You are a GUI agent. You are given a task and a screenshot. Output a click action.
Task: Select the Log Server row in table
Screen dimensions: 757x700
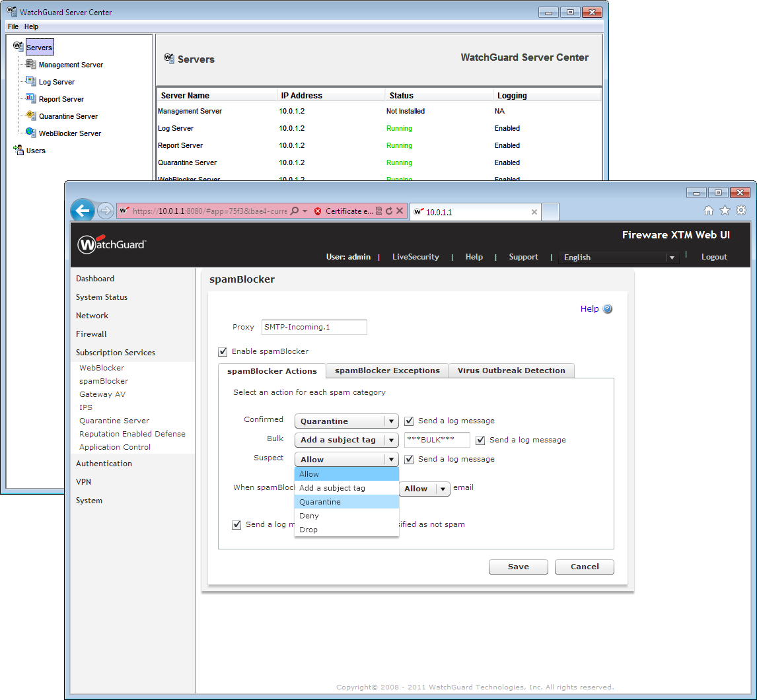point(379,128)
